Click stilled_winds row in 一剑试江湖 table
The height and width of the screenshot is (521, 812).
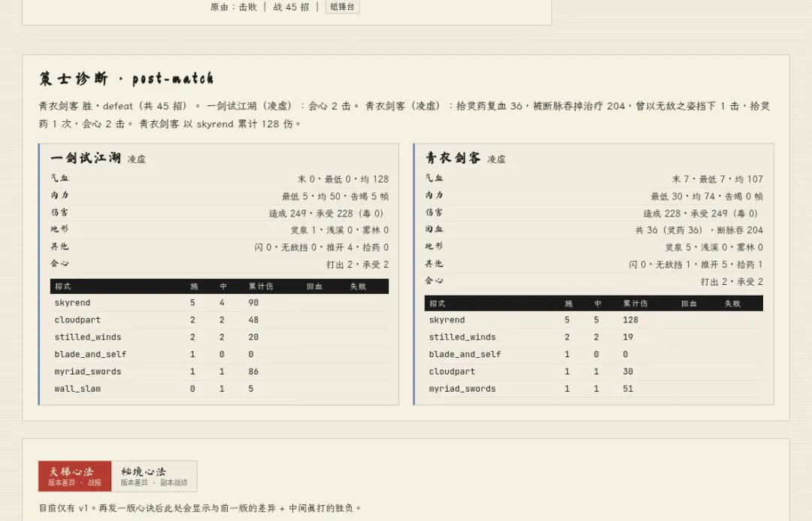(x=220, y=337)
